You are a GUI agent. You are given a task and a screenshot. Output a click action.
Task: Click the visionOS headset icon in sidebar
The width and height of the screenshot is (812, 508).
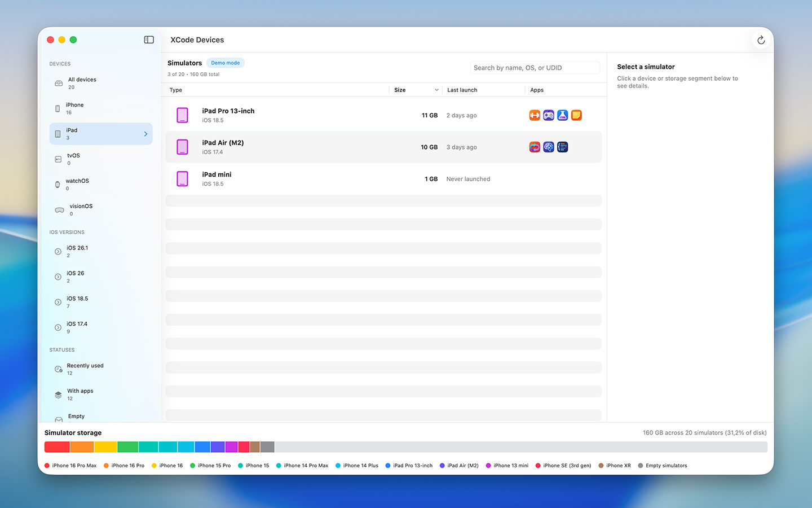(59, 209)
